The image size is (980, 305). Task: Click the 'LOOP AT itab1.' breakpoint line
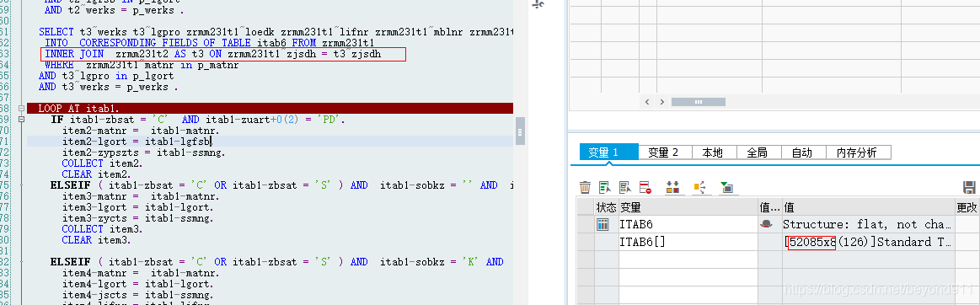pyautogui.click(x=270, y=108)
